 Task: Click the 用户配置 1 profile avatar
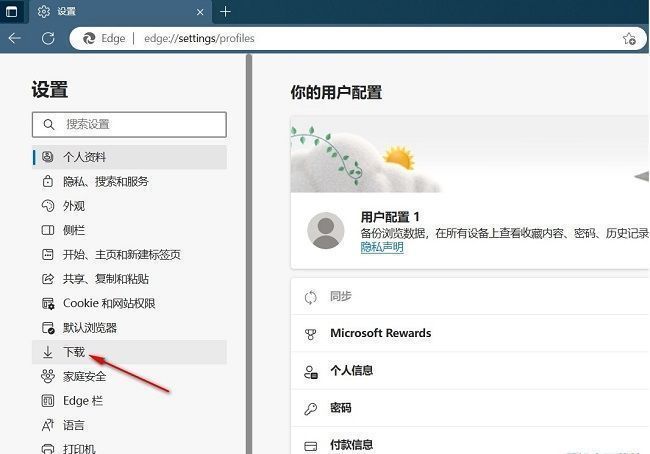point(326,230)
